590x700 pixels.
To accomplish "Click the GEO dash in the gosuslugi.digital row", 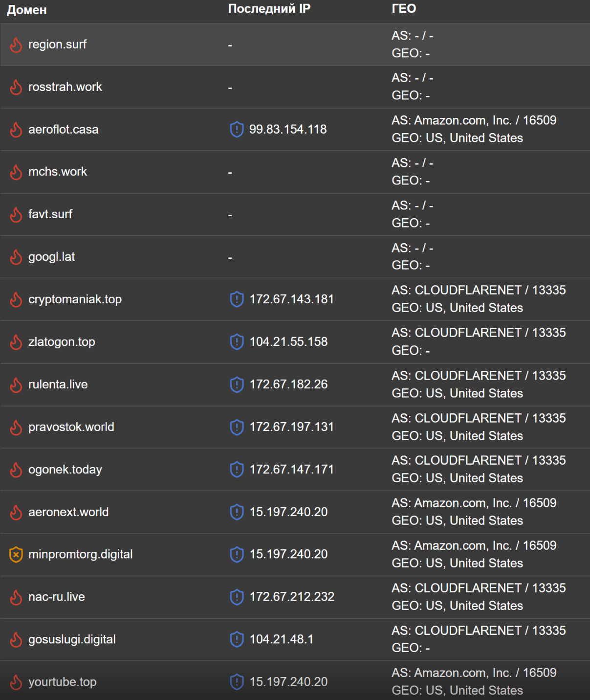I will 428,648.
